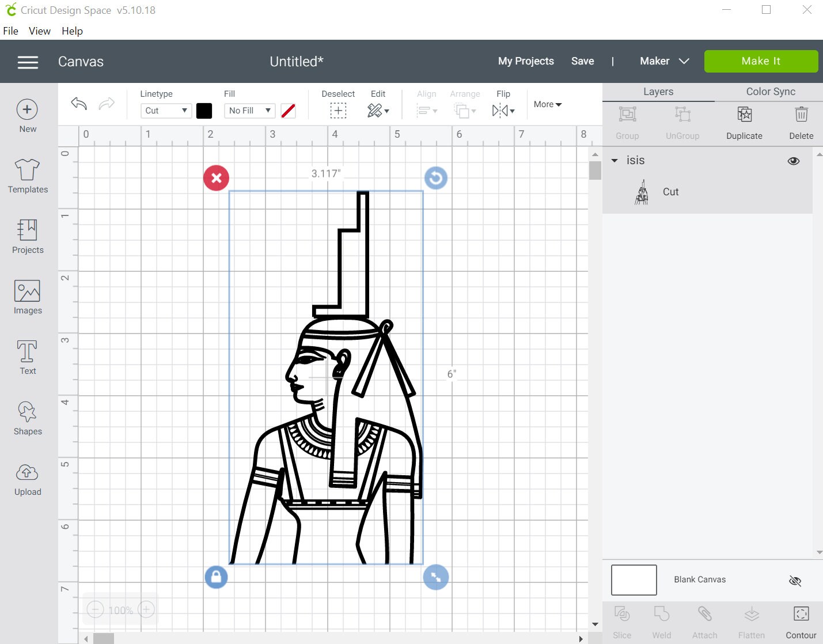Open the Shapes panel
Screen dimensions: 823x644
pos(27,418)
